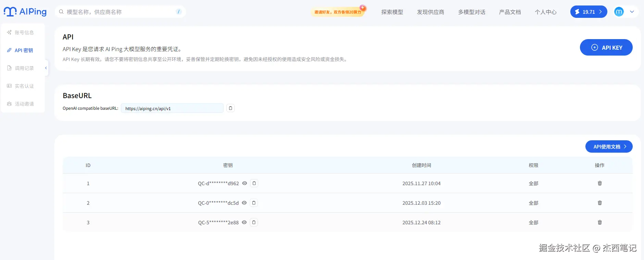
Task: Click the 19.71 balance button
Action: (589, 12)
